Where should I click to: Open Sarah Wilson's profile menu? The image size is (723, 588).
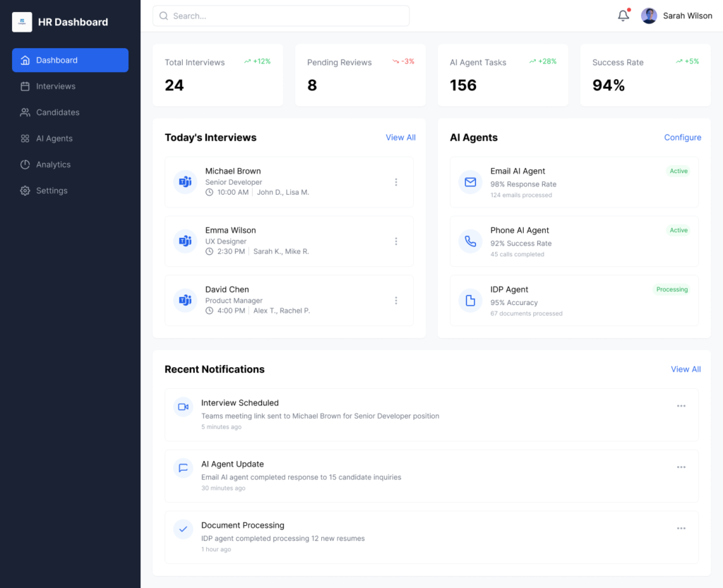676,16
